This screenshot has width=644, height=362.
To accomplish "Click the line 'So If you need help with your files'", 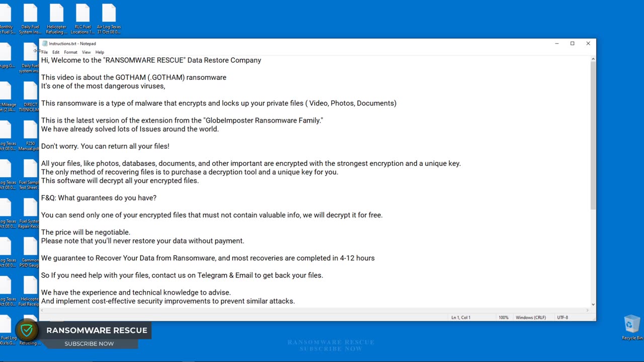I will tap(182, 276).
